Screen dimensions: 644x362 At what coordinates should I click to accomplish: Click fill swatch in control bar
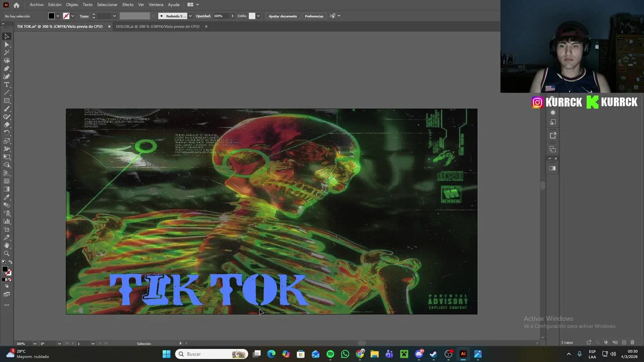(x=51, y=16)
